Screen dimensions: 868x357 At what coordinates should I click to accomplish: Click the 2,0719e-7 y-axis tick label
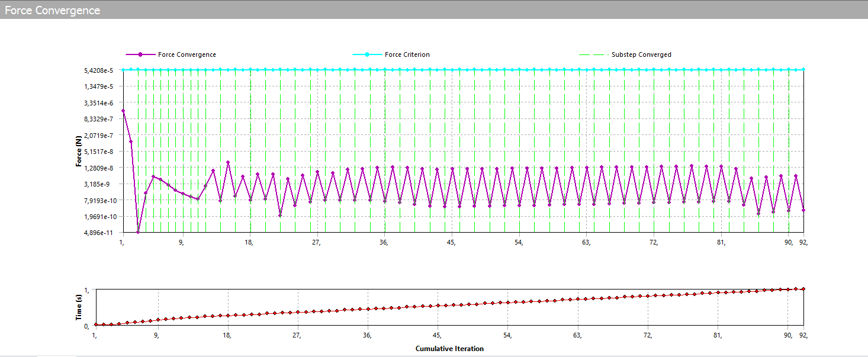(99, 136)
